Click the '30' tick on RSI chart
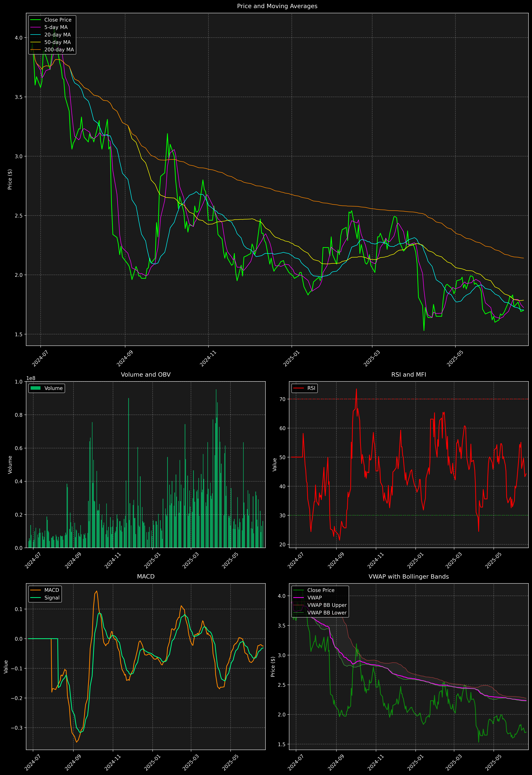The width and height of the screenshot is (532, 775). pos(283,516)
